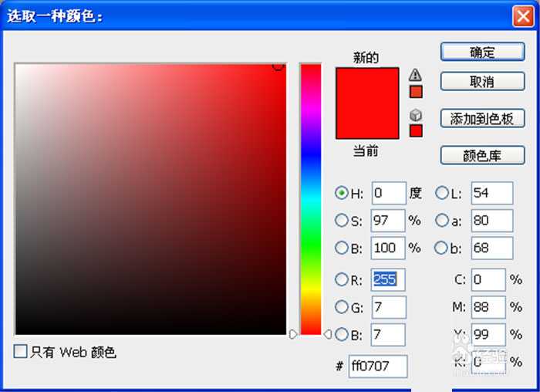Click the blue B field showing 7
This screenshot has height=392, width=540.
coord(388,334)
